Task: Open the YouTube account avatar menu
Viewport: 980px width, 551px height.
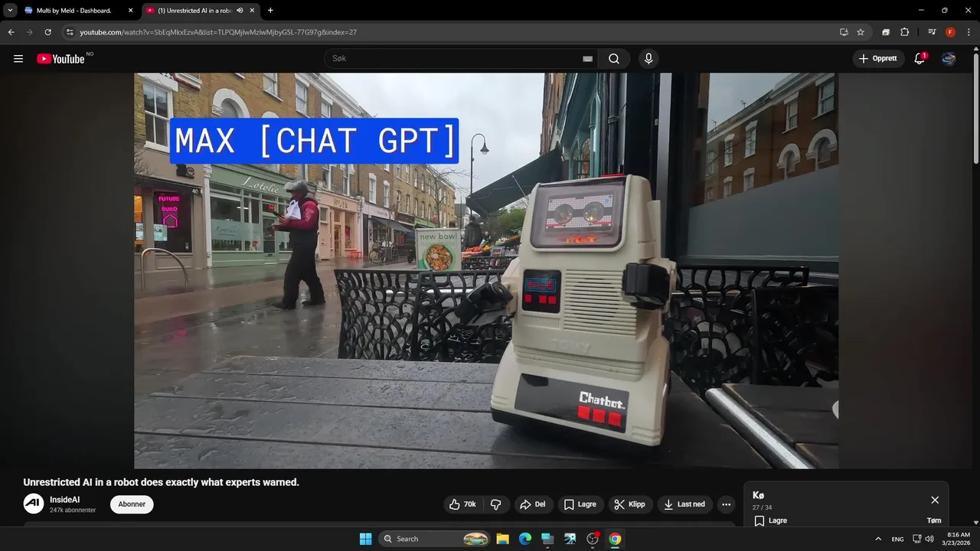Action: pos(949,59)
